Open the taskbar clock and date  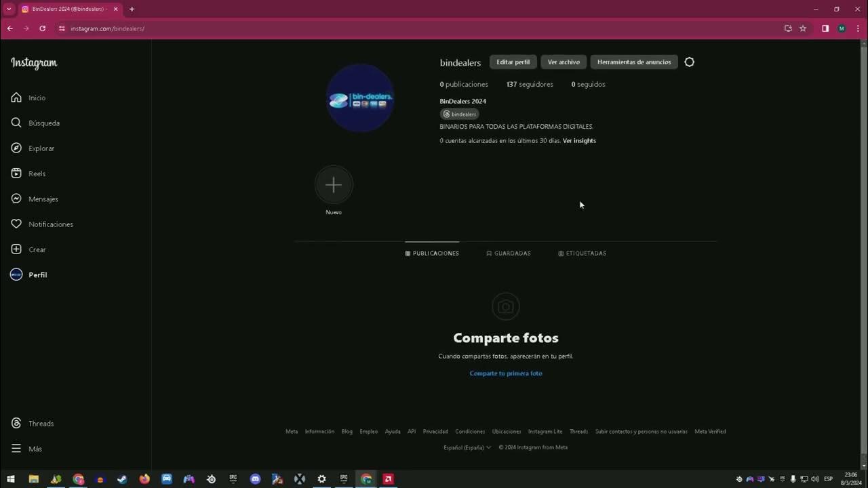click(850, 479)
